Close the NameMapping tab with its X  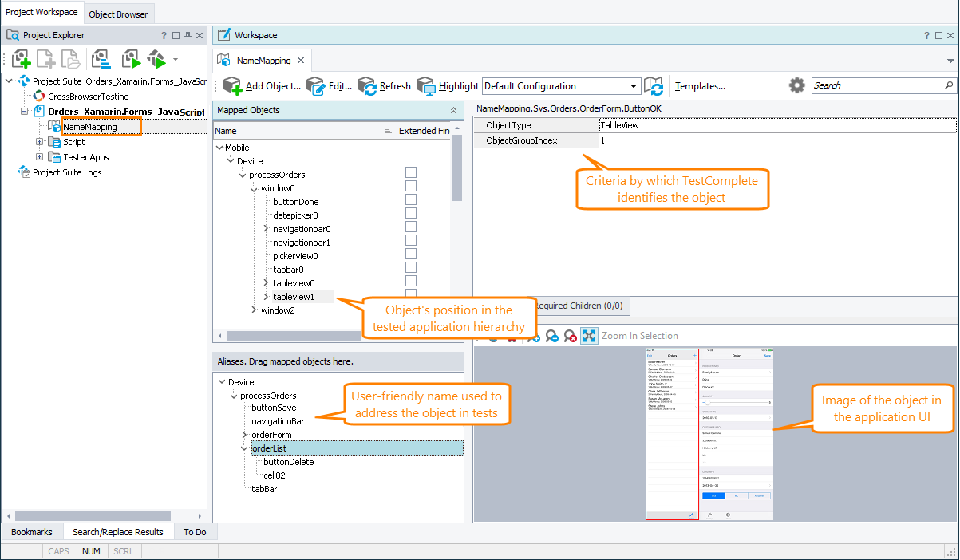(x=300, y=61)
